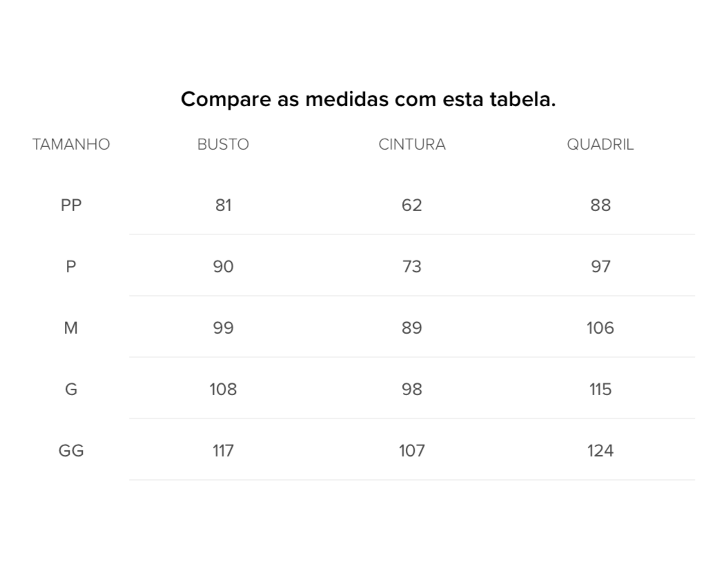This screenshot has height=562, width=728.
Task: Select waist value 62 in PP row
Action: coord(412,205)
